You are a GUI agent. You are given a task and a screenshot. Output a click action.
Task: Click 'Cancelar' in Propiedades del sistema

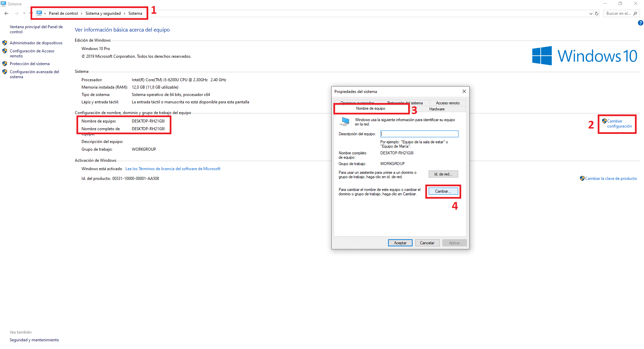tap(427, 243)
